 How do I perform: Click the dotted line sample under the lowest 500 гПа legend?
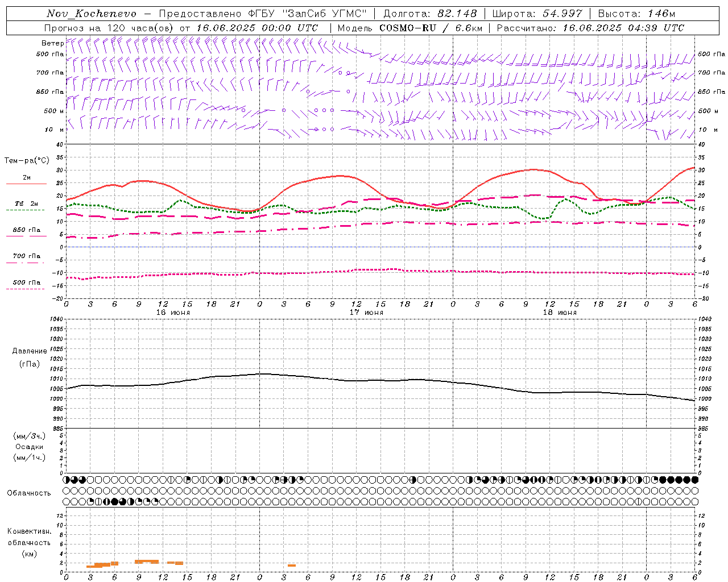(25, 289)
